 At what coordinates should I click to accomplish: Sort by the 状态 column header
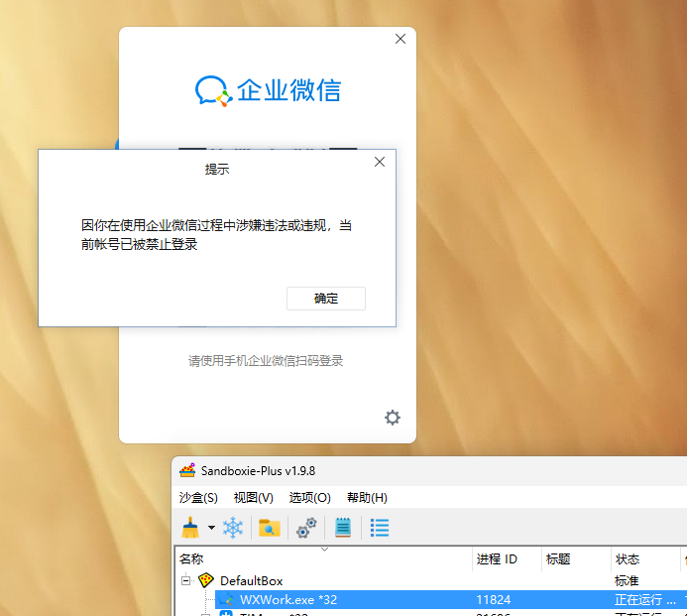pos(645,559)
